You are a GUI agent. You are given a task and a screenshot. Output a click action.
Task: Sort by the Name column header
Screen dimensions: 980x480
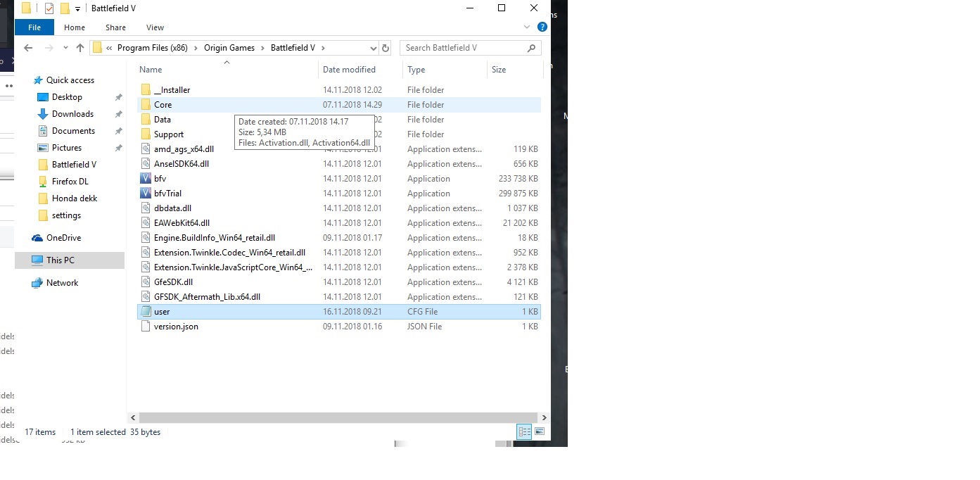(151, 70)
